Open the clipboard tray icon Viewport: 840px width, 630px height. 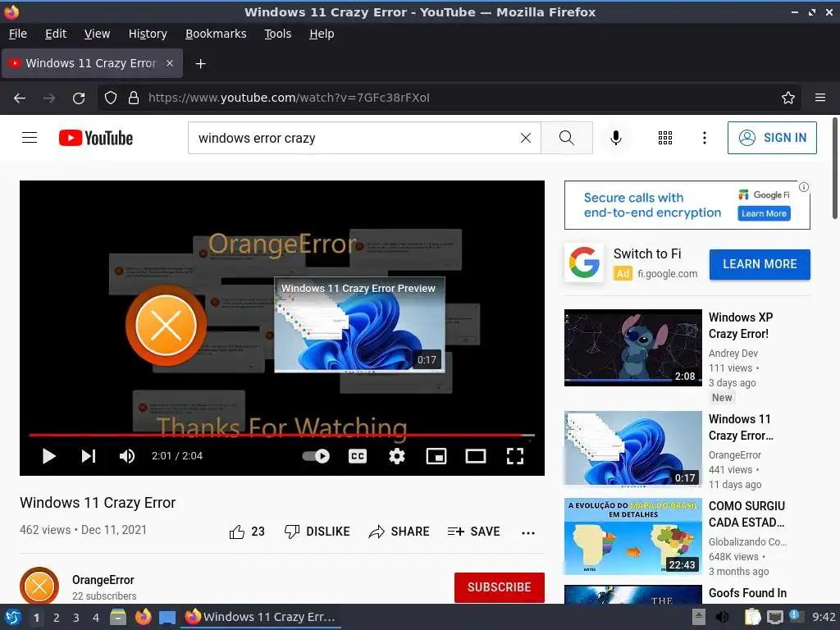752,617
